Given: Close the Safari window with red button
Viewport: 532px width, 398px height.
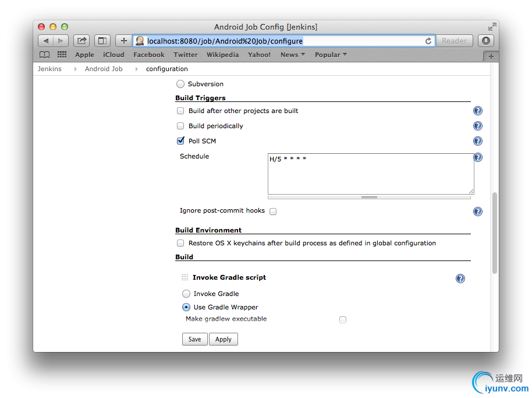Looking at the screenshot, I should tap(41, 27).
